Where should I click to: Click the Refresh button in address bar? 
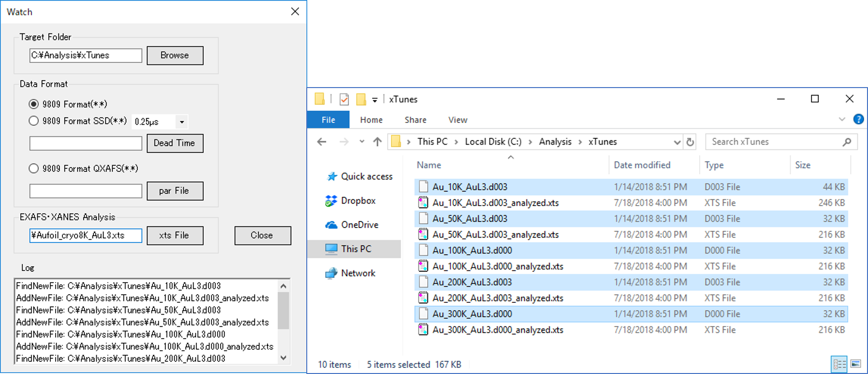pyautogui.click(x=690, y=142)
